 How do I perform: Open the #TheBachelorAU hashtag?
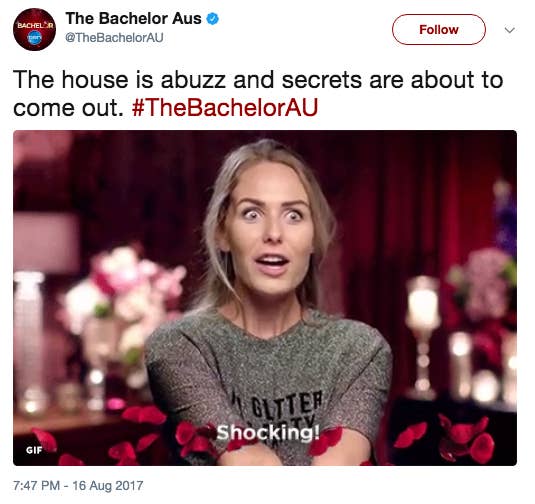tap(225, 108)
